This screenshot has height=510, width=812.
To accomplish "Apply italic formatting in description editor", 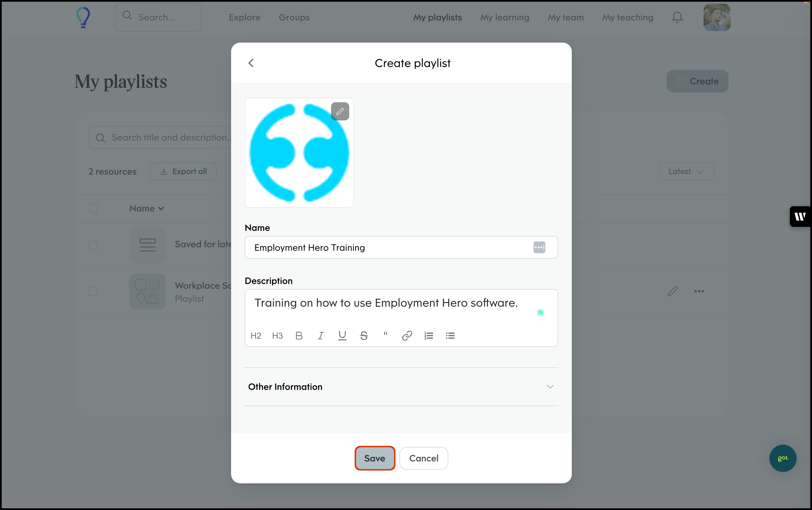I will point(320,336).
